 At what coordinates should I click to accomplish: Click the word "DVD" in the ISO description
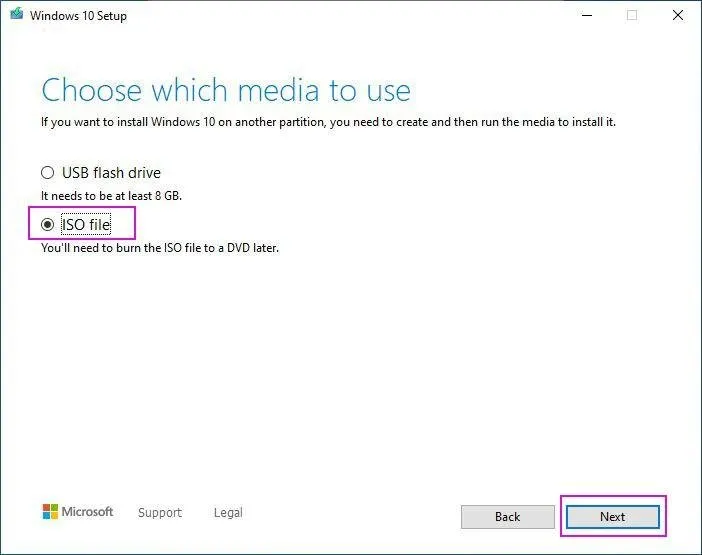point(238,248)
